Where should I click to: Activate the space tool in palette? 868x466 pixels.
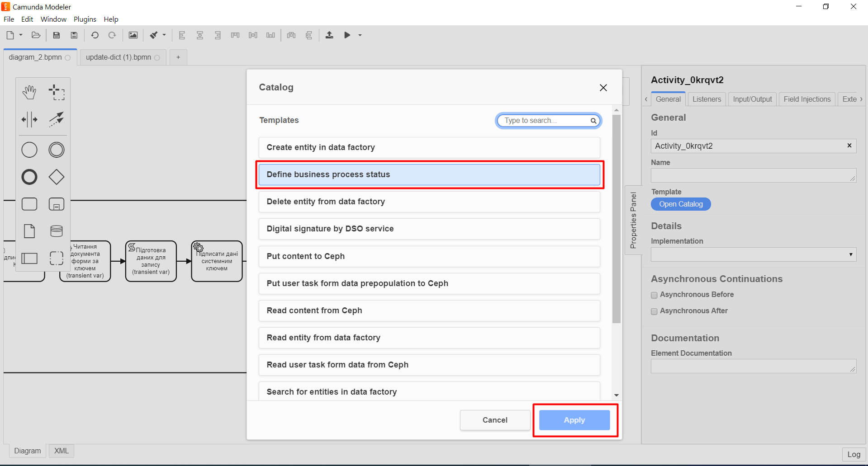click(29, 119)
